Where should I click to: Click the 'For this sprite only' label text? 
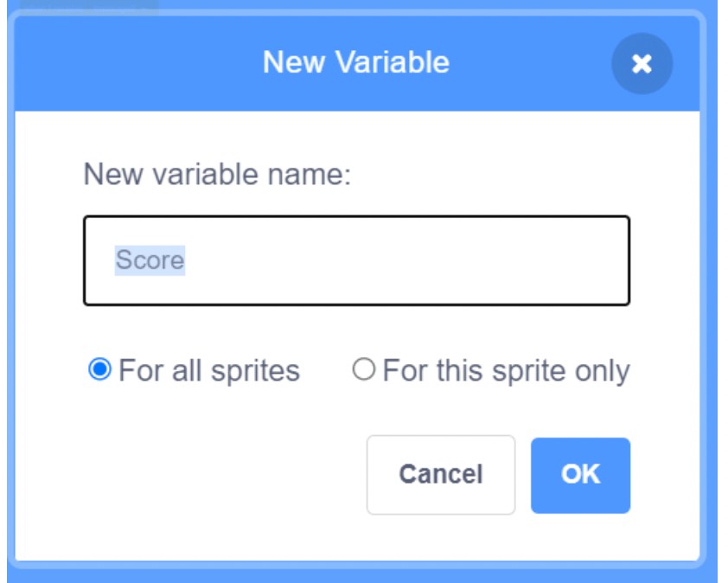(x=506, y=371)
